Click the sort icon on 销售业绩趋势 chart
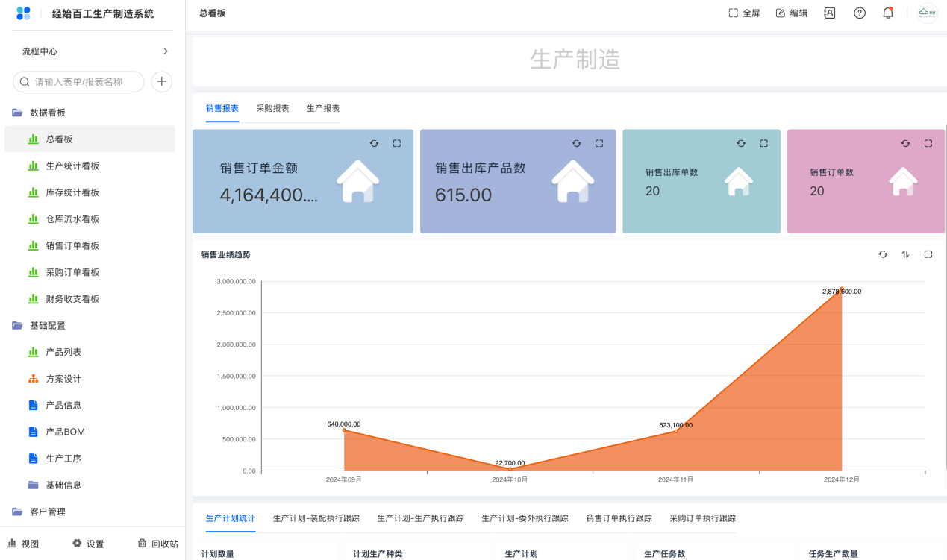The height and width of the screenshot is (560, 947). (x=905, y=254)
